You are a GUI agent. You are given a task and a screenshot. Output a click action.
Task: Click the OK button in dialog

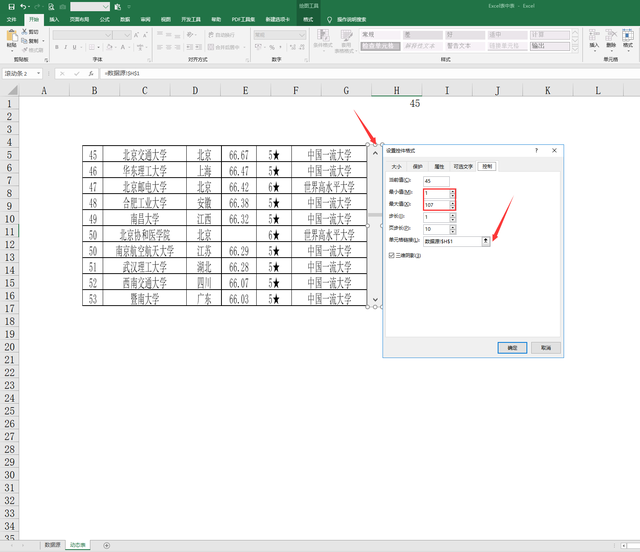[x=512, y=348]
